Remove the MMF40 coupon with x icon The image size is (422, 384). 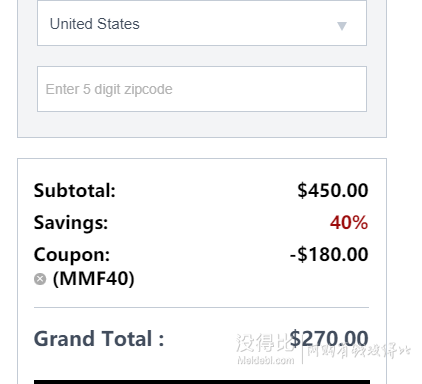click(40, 279)
